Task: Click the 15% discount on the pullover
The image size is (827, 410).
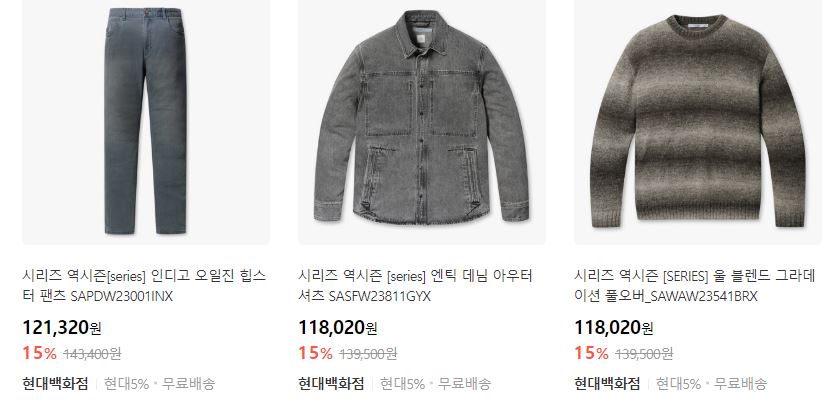Action: tap(591, 353)
